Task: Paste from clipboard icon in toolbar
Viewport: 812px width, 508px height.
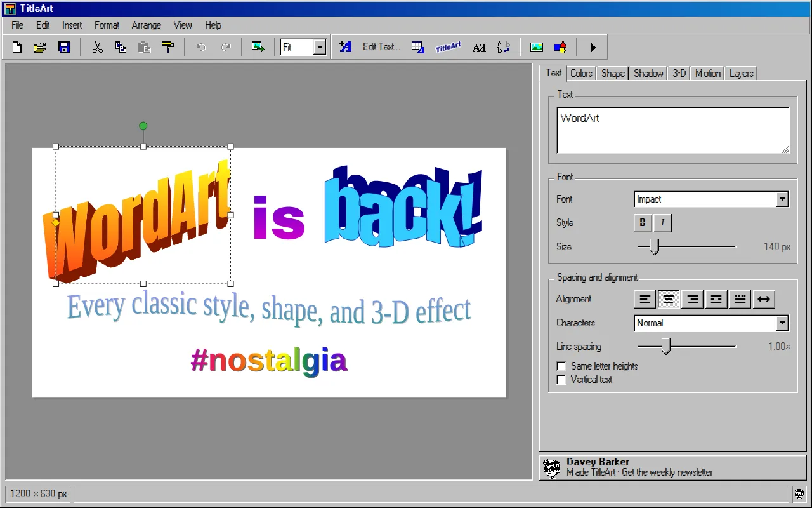Action: [x=144, y=47]
